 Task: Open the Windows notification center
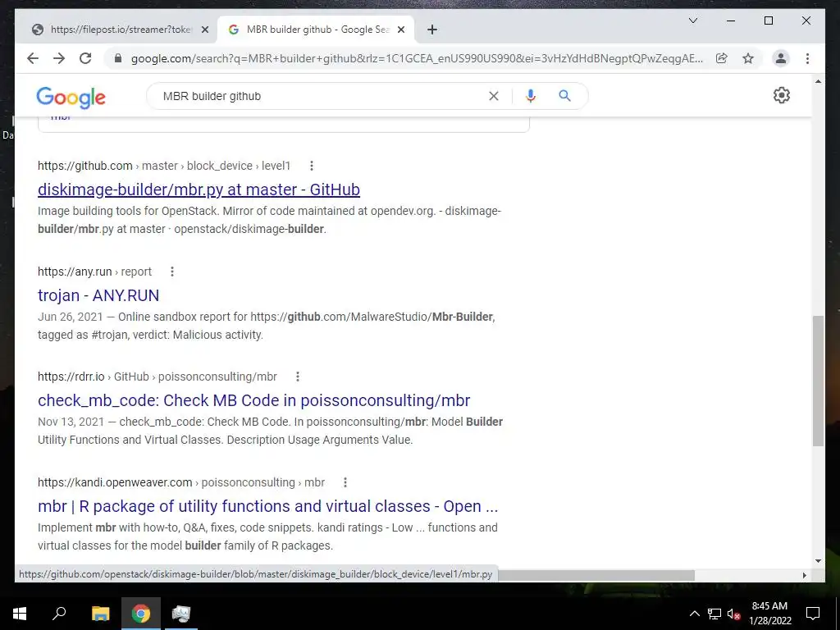click(x=813, y=614)
